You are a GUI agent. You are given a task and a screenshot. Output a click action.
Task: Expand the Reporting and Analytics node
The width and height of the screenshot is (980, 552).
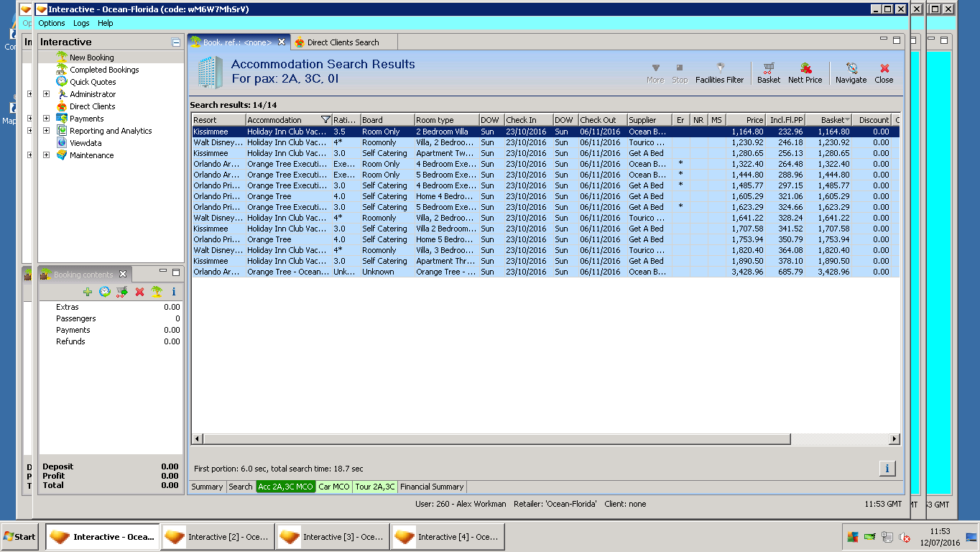click(x=46, y=131)
